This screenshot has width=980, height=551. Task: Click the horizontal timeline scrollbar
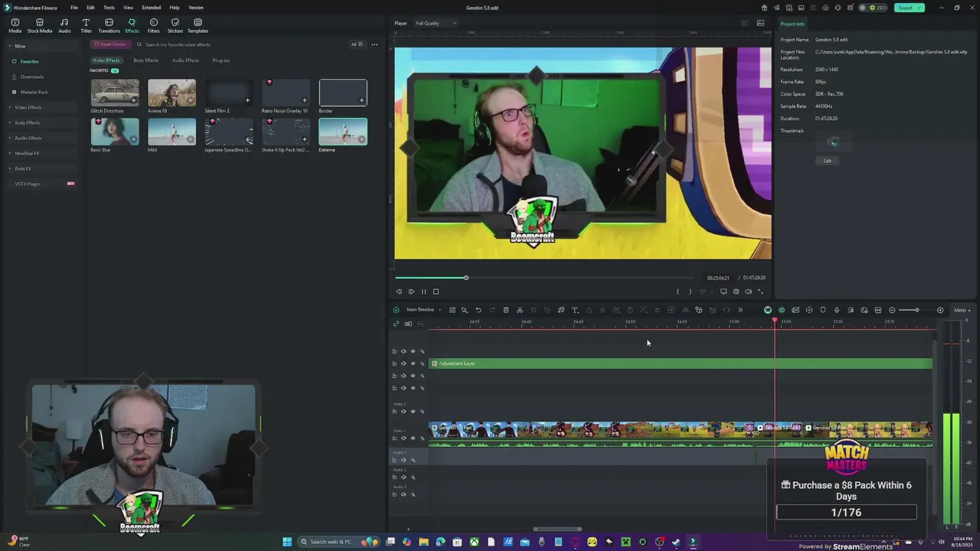coord(557,529)
